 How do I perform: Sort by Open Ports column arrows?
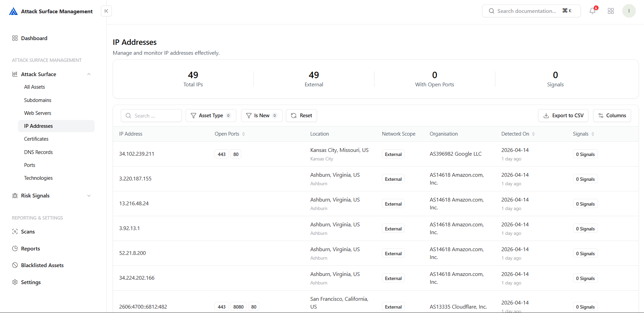243,134
